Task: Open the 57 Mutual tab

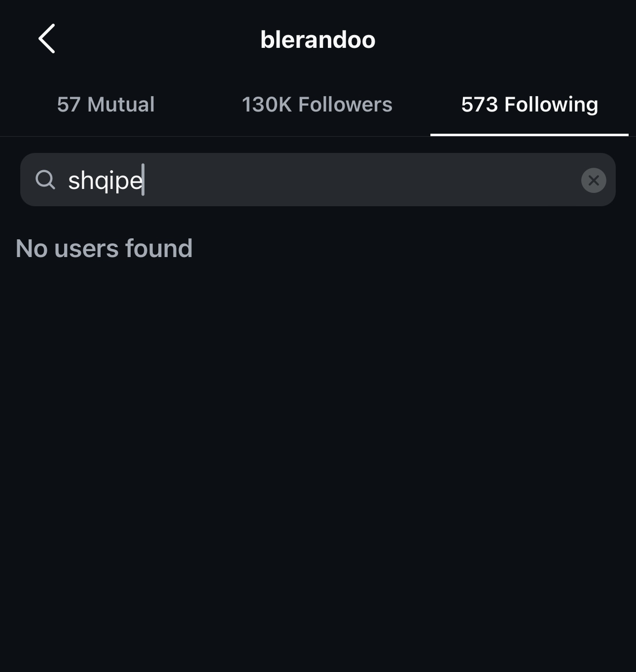Action: [x=106, y=105]
